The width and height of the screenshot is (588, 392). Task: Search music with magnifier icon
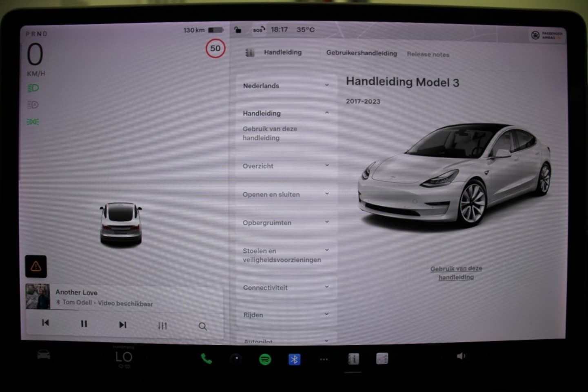point(203,326)
